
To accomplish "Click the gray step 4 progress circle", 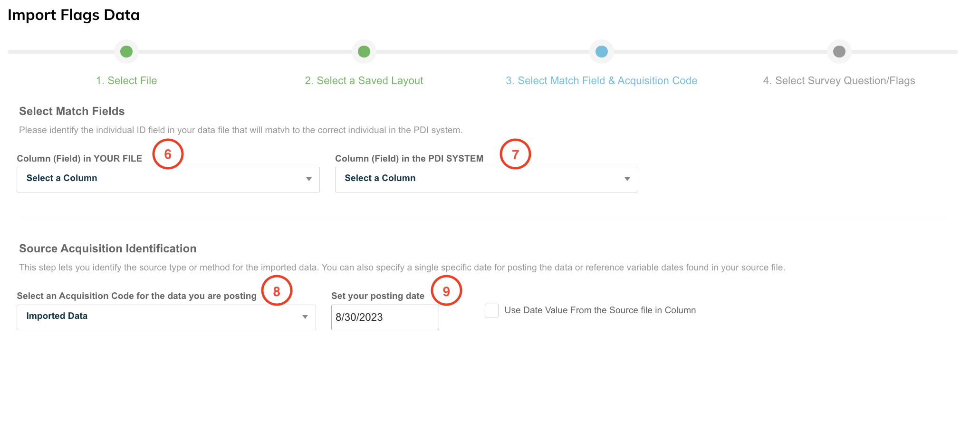I will pos(839,51).
